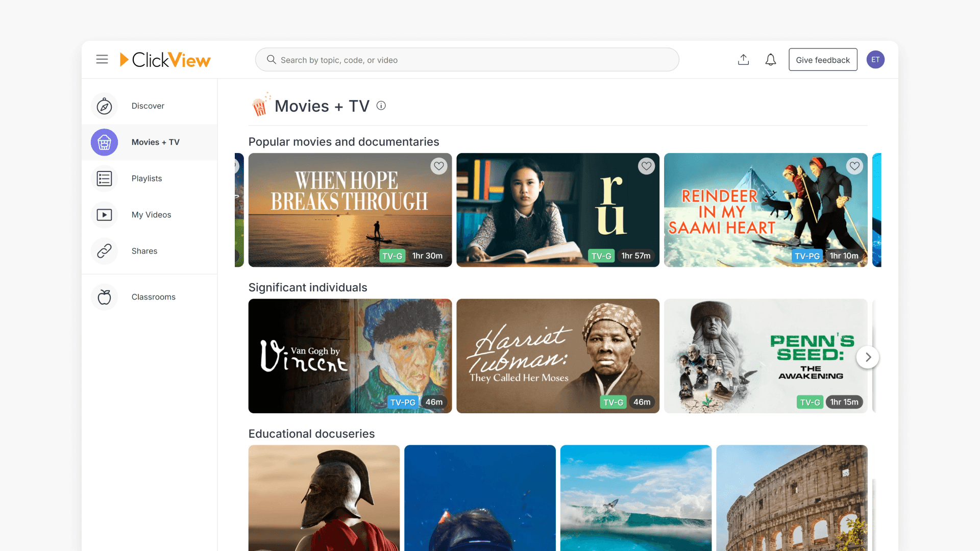Open My Videos in the sidebar
Viewport: 980px width, 551px height.
(x=151, y=215)
